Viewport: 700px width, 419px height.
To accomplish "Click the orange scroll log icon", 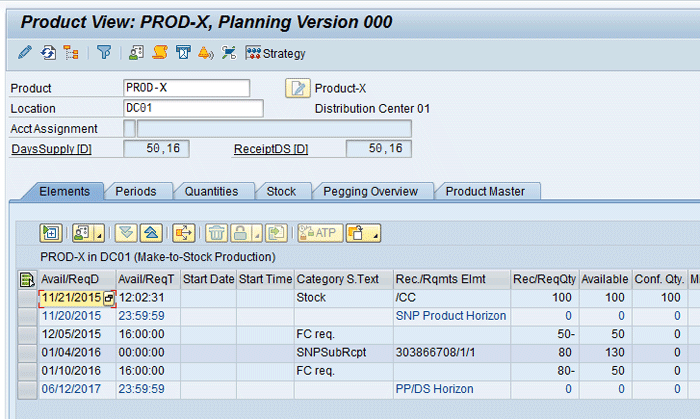I will tap(157, 53).
